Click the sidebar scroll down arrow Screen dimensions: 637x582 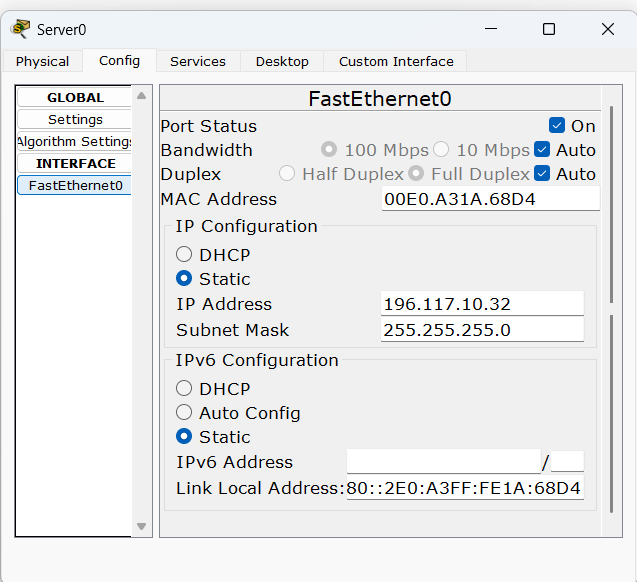click(x=142, y=526)
